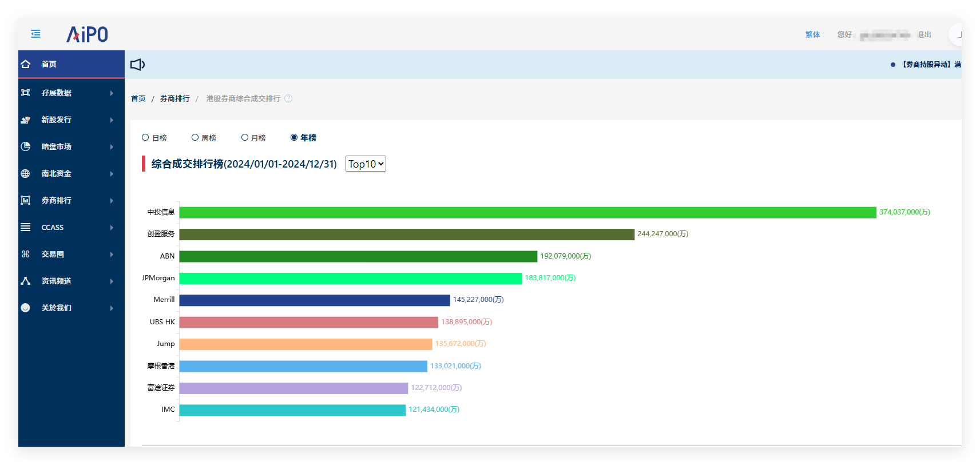Click the CCASS list icon

[x=26, y=227]
